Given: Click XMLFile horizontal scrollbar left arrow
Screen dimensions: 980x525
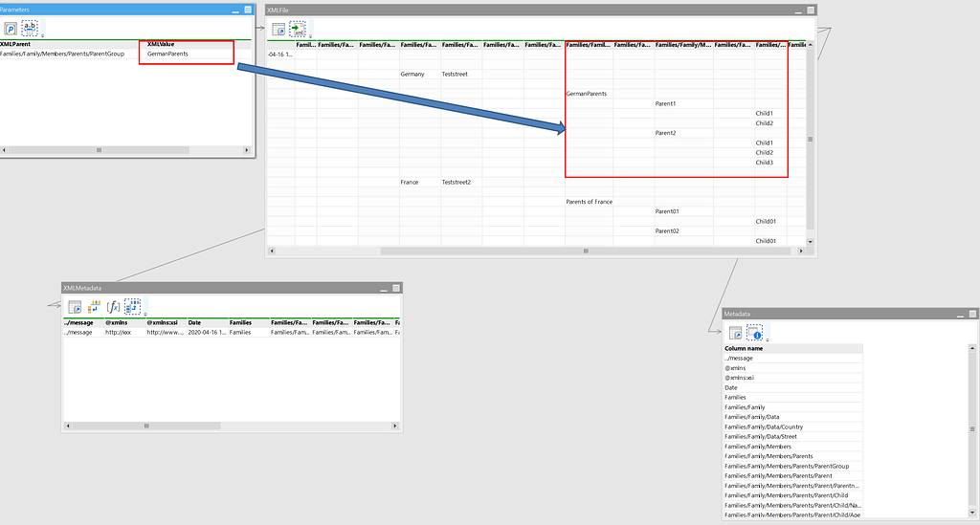Looking at the screenshot, I should (271, 251).
